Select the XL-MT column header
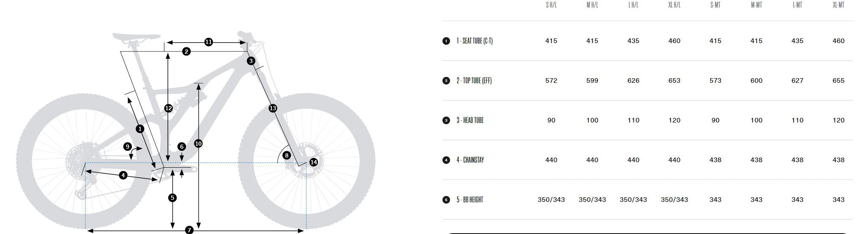Viewport: 868px width, 234px height. click(x=838, y=5)
